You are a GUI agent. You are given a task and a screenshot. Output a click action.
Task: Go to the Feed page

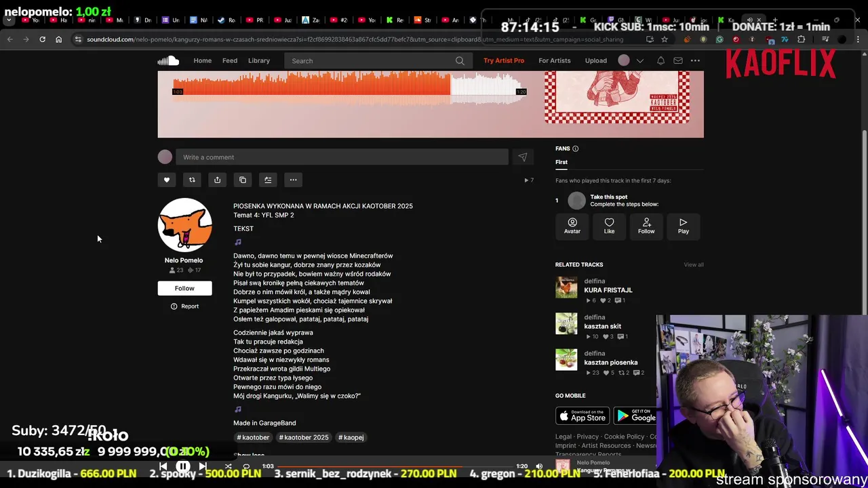[x=230, y=61]
